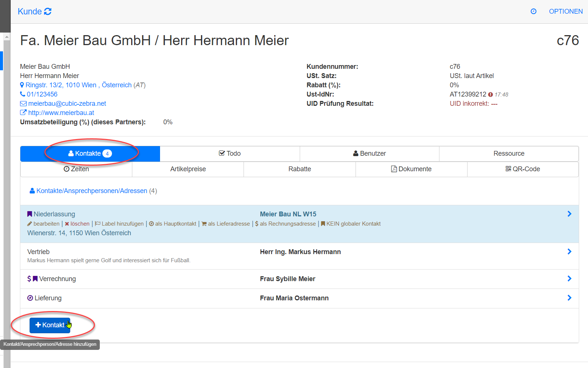The height and width of the screenshot is (368, 588).
Task: Click the bookmark icon beside Niederlassung
Action: [30, 214]
